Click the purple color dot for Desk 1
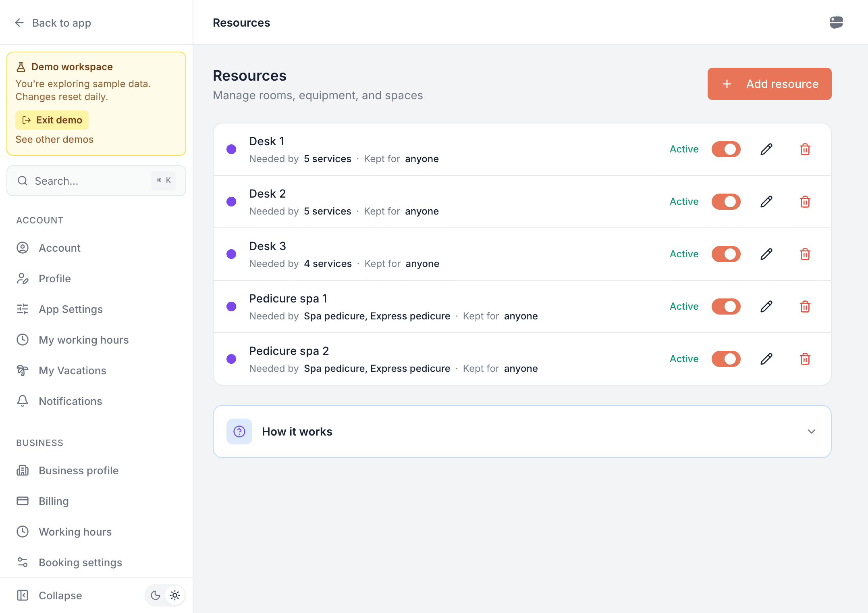Screen dimensions: 868x613 (x=231, y=149)
